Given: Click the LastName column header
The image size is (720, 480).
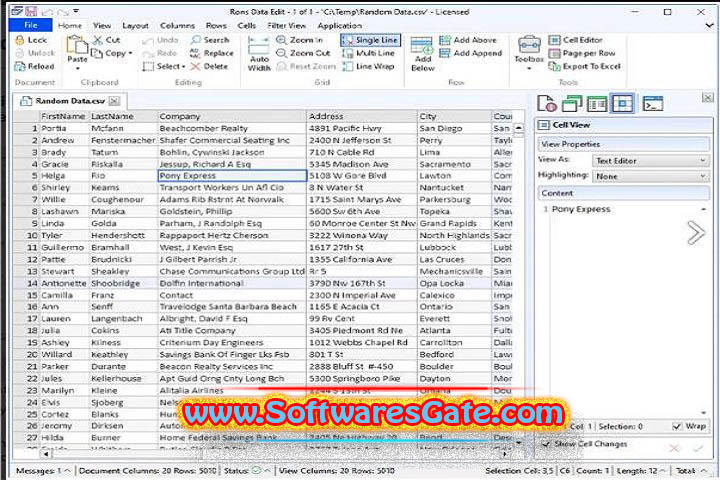Looking at the screenshot, I should [123, 116].
